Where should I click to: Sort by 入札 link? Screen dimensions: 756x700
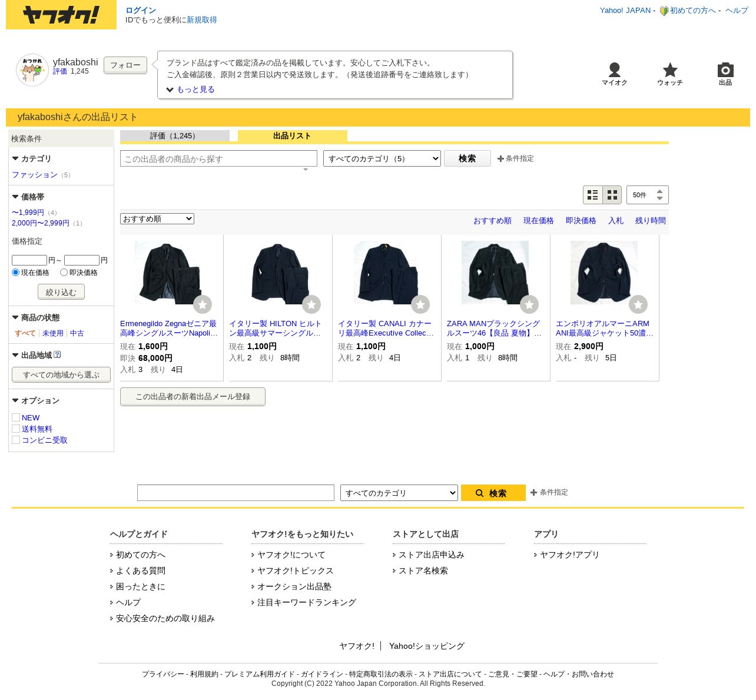coord(616,221)
